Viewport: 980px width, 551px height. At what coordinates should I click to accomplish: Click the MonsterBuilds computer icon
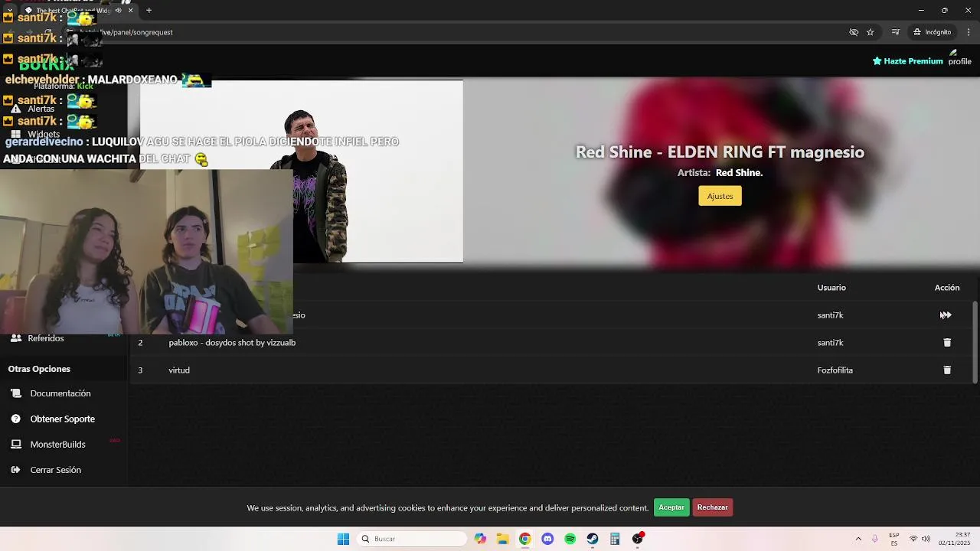click(x=15, y=444)
